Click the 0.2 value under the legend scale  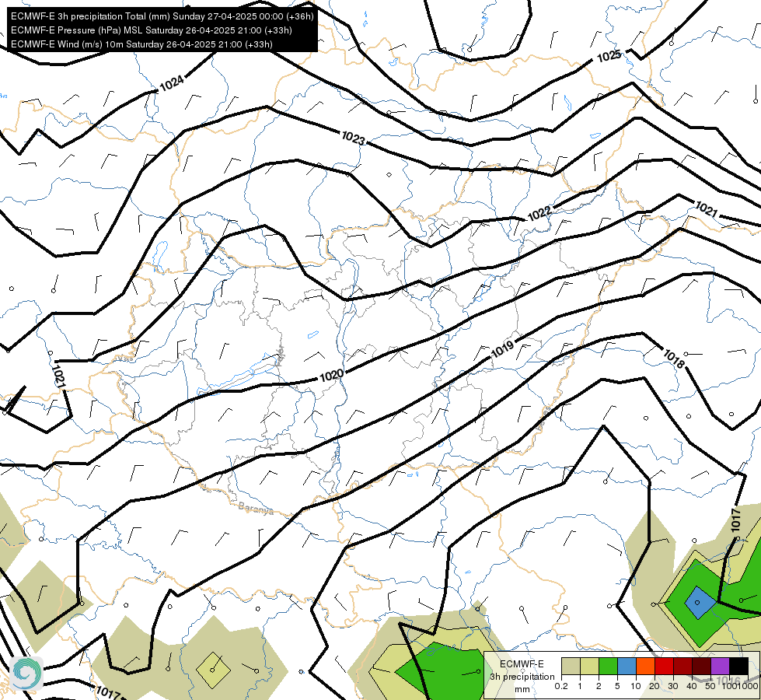[561, 686]
